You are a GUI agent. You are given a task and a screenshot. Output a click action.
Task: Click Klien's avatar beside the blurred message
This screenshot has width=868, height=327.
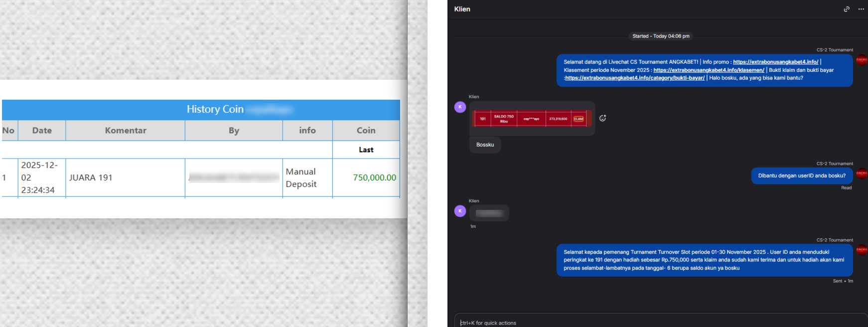coord(460,211)
